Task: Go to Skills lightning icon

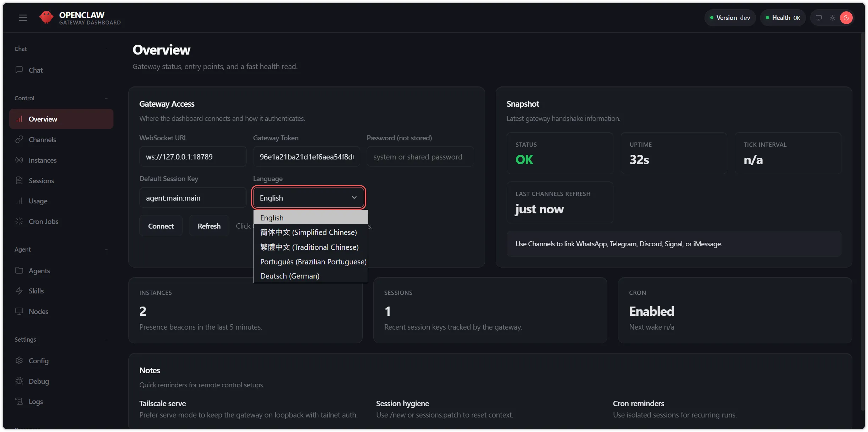Action: pos(19,291)
